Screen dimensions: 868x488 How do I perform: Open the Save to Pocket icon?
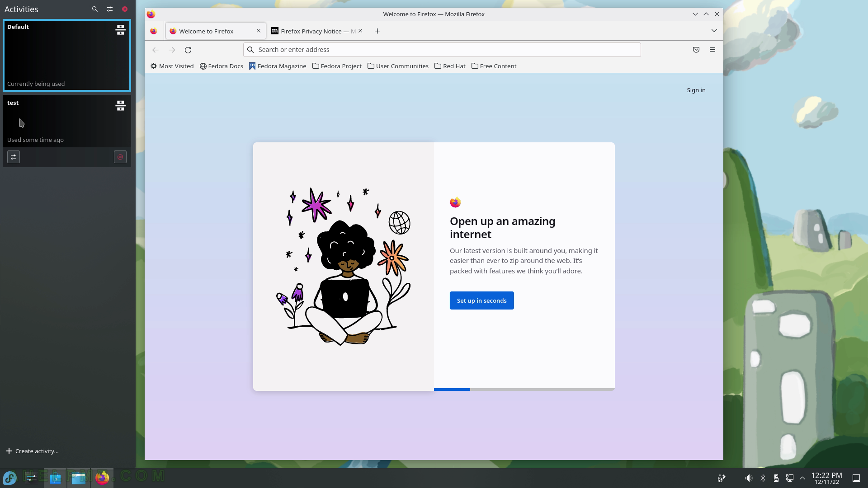click(x=696, y=50)
